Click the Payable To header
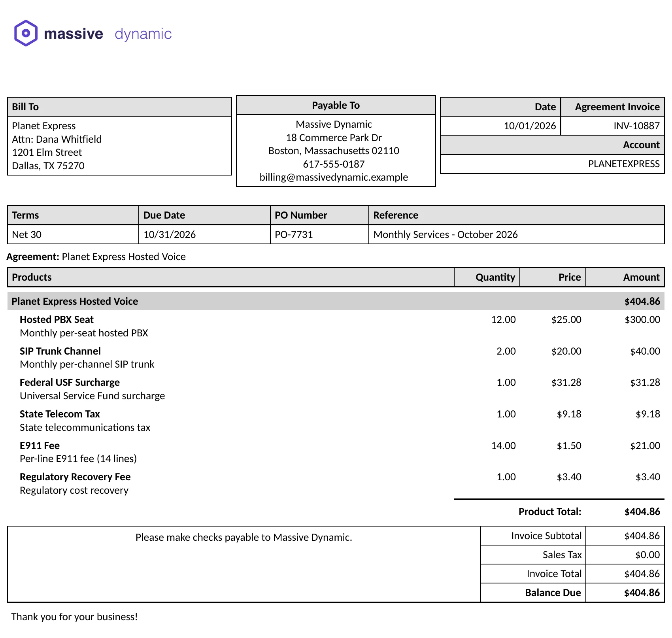Viewport: 672px width, 638px height. 336,105
